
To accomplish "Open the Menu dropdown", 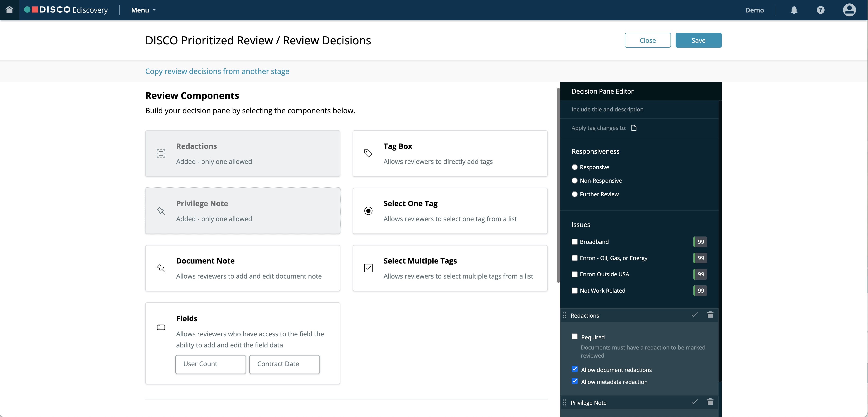I will point(143,10).
